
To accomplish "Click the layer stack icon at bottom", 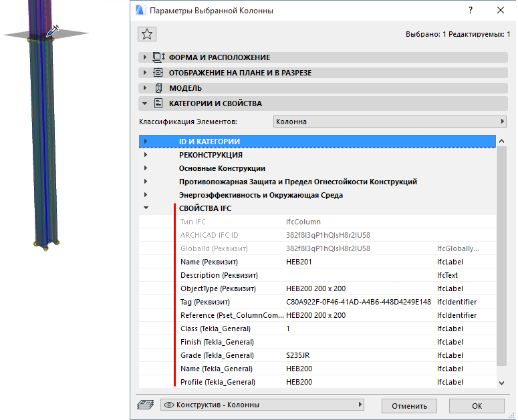I will coord(145,405).
